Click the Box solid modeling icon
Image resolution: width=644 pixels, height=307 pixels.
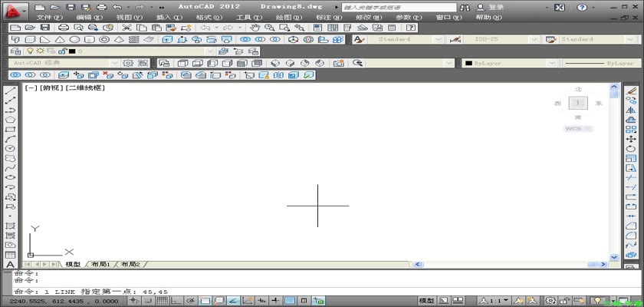pos(30,39)
